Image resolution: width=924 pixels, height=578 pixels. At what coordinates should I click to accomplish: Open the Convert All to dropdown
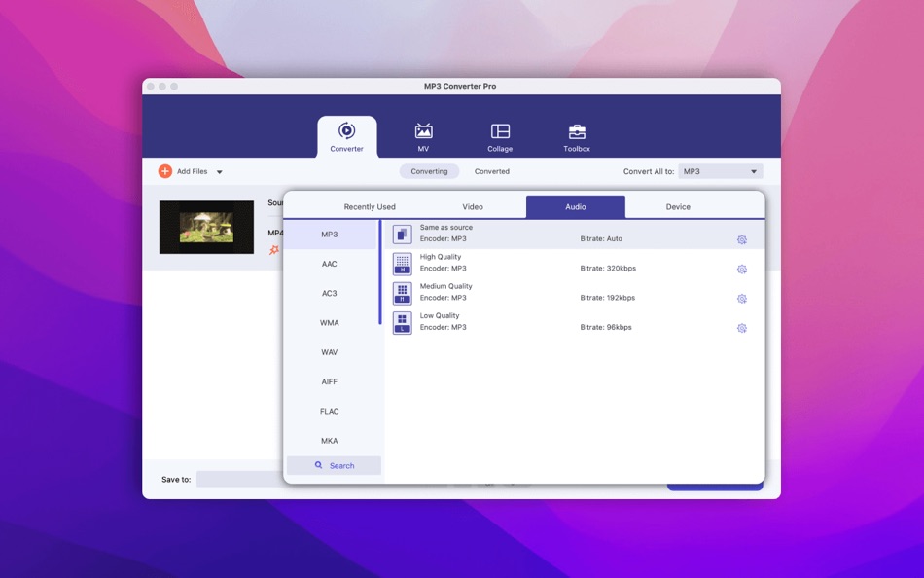pyautogui.click(x=720, y=170)
